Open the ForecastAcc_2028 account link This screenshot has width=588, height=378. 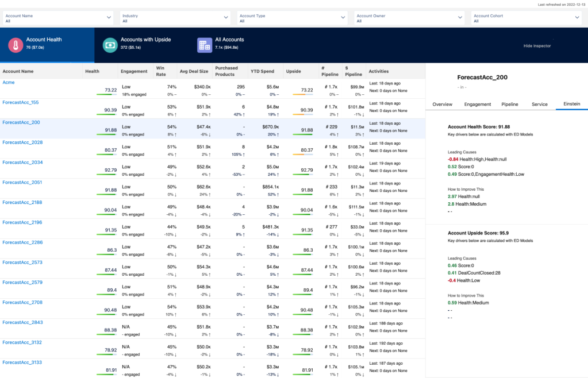tap(22, 142)
